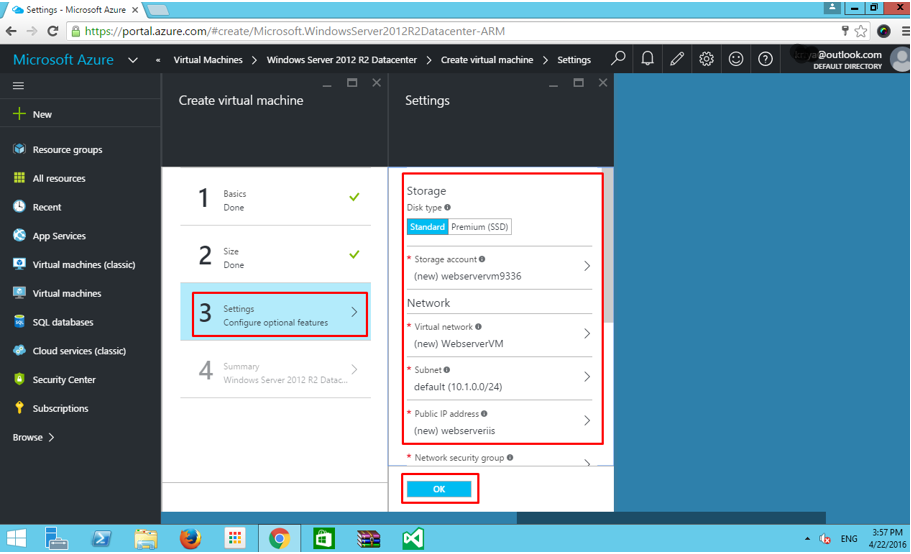Click the Settings blade vertical scrollbar

(x=608, y=246)
